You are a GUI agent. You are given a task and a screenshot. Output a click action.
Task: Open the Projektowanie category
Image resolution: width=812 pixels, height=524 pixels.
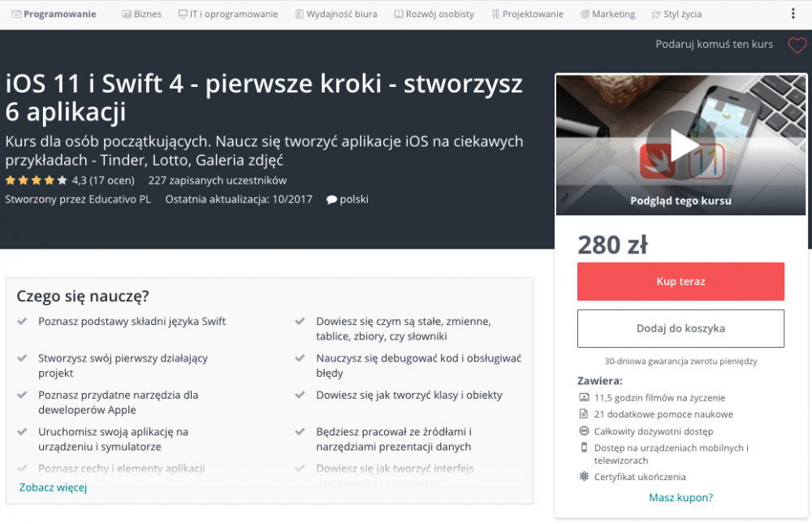527,14
